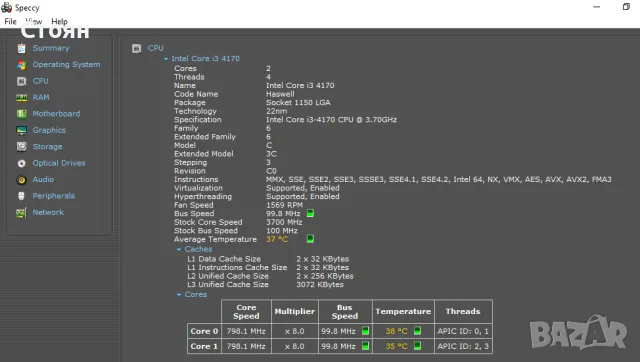Click green graph icon beside Average Temperature
Image resolution: width=640 pixels, height=362 pixels.
[x=310, y=239]
